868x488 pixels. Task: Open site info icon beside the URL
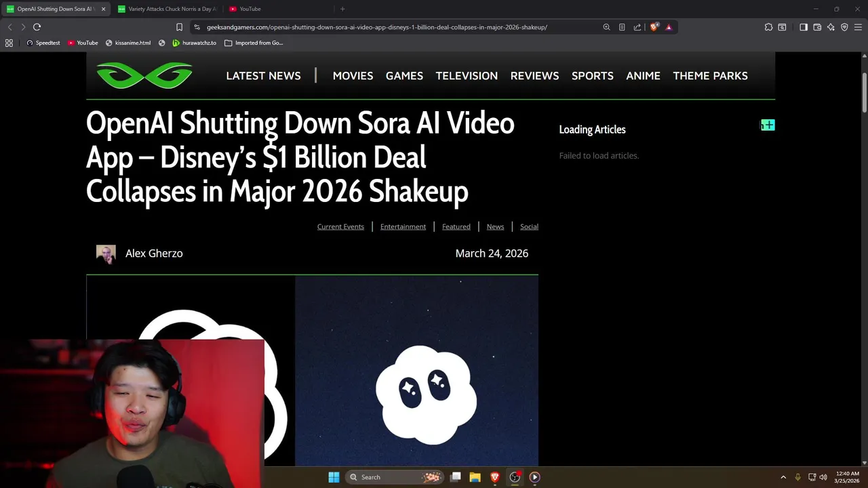[x=197, y=27]
